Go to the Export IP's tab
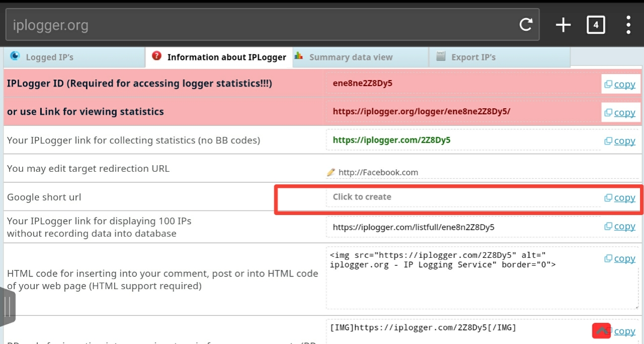644x344 pixels. [x=500, y=57]
